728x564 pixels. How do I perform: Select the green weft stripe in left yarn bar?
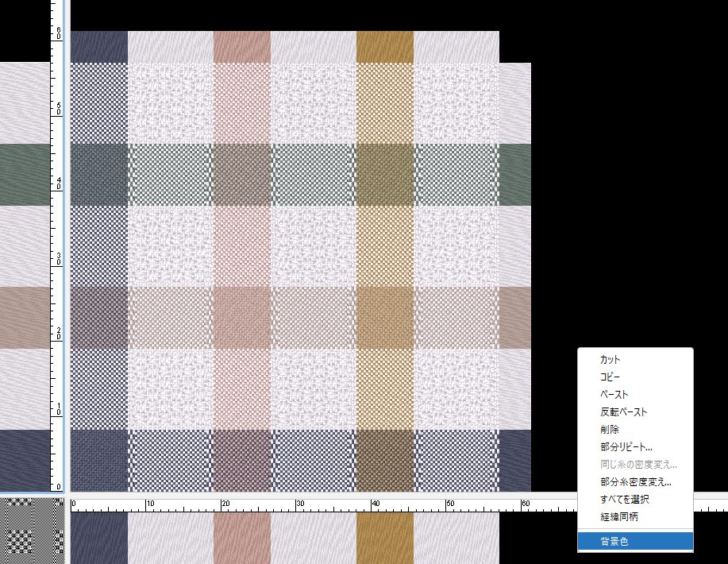25,174
